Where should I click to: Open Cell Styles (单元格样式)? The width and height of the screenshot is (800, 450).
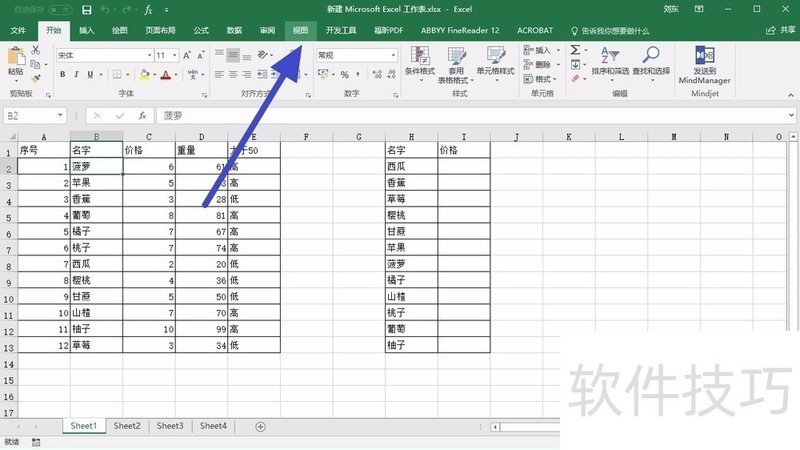coord(495,65)
